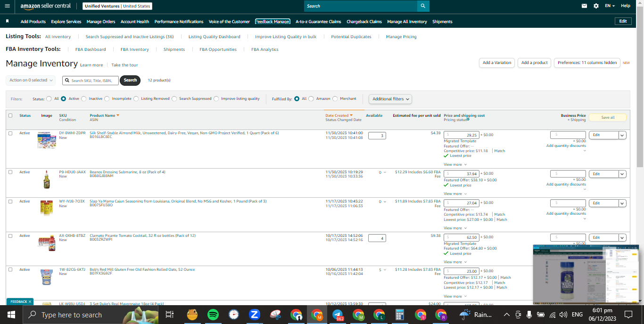Viewport: 644px width, 324px height.
Task: Click the weather Rain widget
Action: 476,315
